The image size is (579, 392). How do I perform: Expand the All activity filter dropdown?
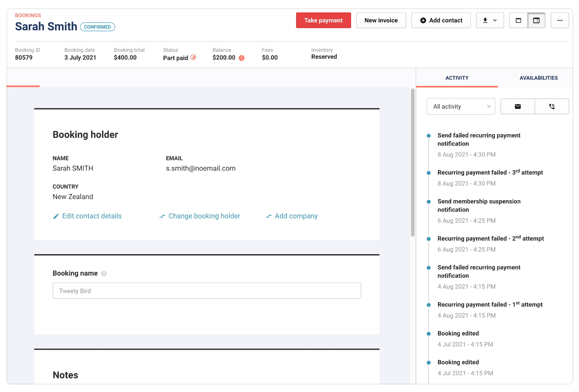(x=461, y=106)
